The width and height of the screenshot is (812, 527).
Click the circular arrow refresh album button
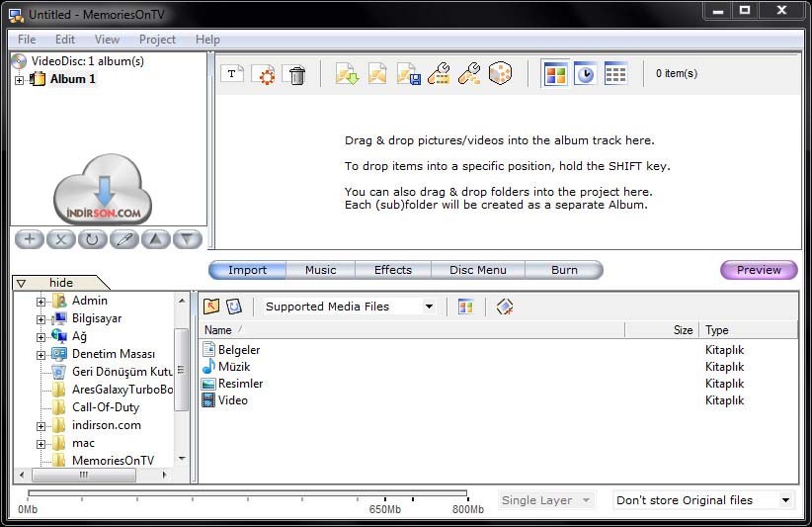tap(92, 239)
